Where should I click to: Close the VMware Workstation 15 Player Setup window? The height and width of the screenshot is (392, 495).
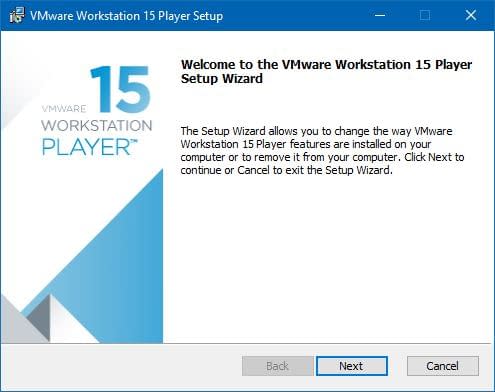click(x=471, y=15)
